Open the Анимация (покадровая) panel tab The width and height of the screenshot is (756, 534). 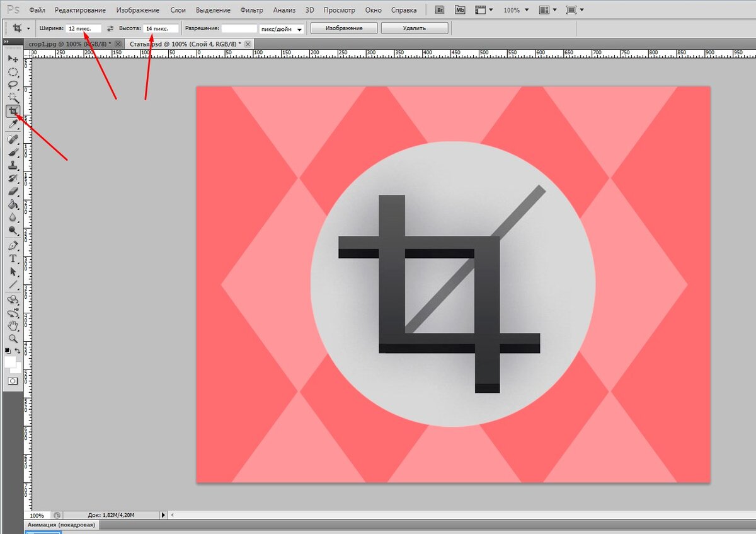tap(62, 525)
